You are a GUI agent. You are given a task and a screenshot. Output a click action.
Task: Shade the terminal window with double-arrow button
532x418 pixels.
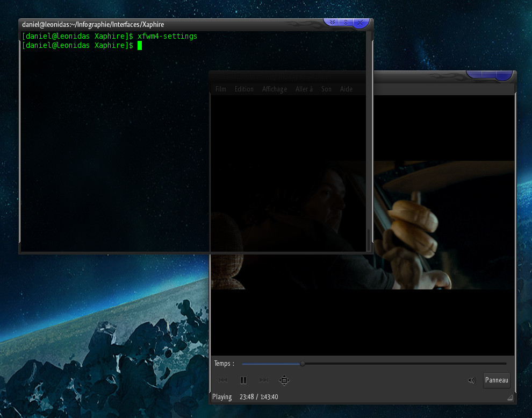[332, 23]
